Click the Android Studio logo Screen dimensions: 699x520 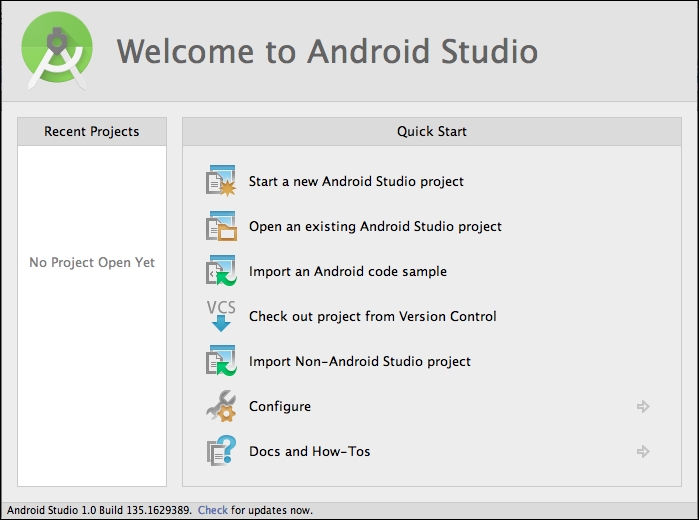click(57, 50)
